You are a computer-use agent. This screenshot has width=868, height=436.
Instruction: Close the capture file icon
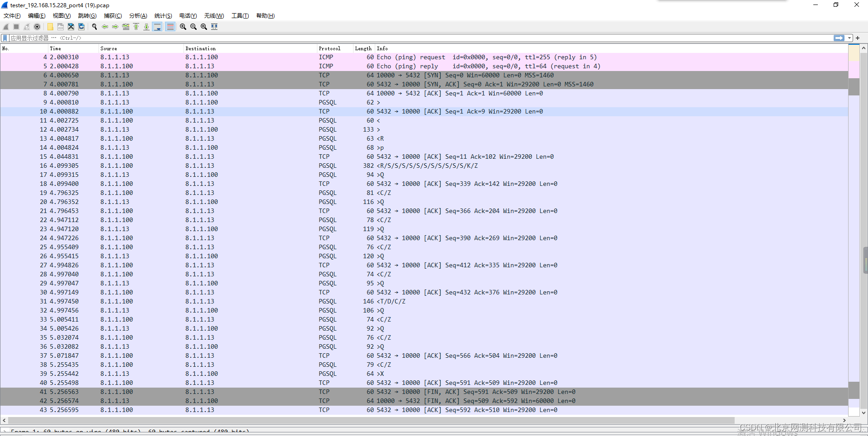tap(71, 27)
